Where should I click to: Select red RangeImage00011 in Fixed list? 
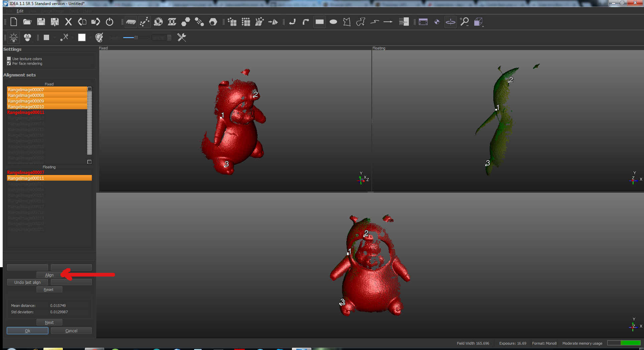47,112
